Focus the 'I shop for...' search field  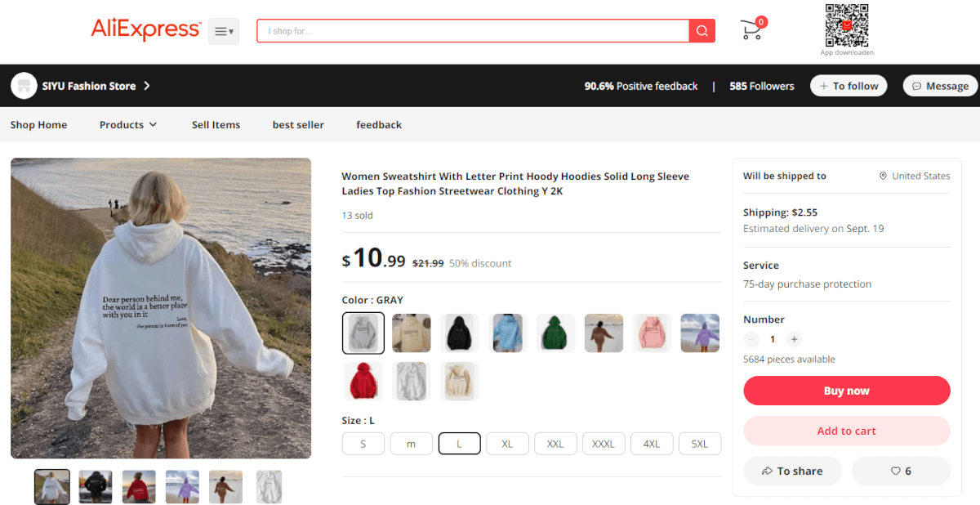tap(473, 31)
